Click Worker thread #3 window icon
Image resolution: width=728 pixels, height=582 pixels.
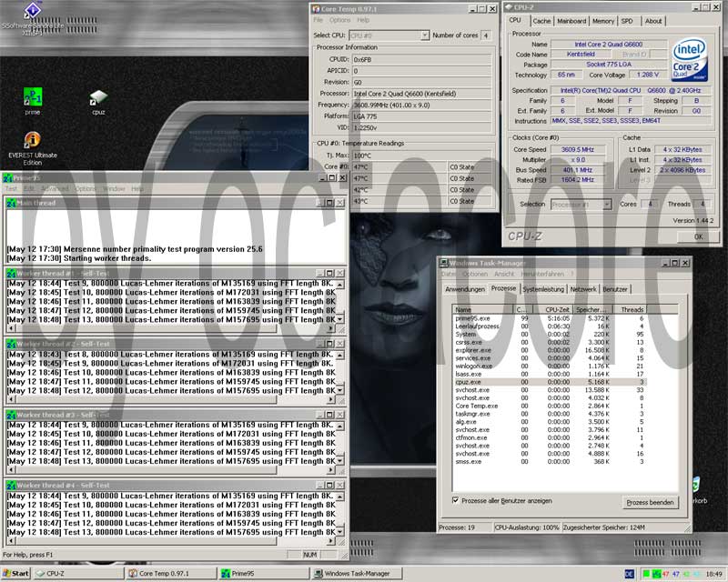tap(11, 415)
